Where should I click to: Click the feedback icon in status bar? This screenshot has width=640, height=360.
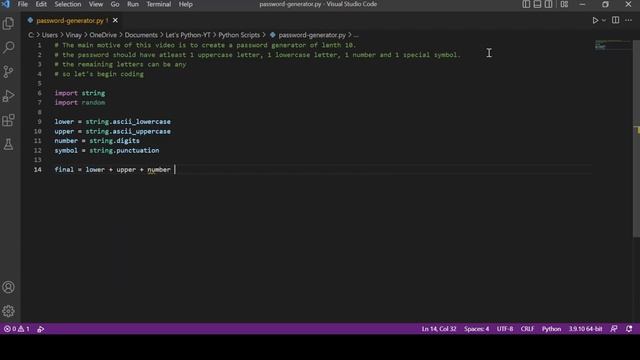point(614,329)
